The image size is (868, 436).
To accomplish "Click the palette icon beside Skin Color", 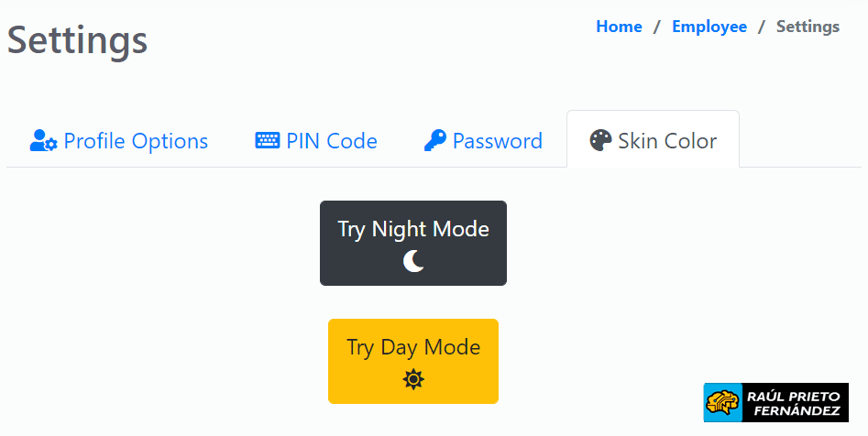I will (600, 140).
